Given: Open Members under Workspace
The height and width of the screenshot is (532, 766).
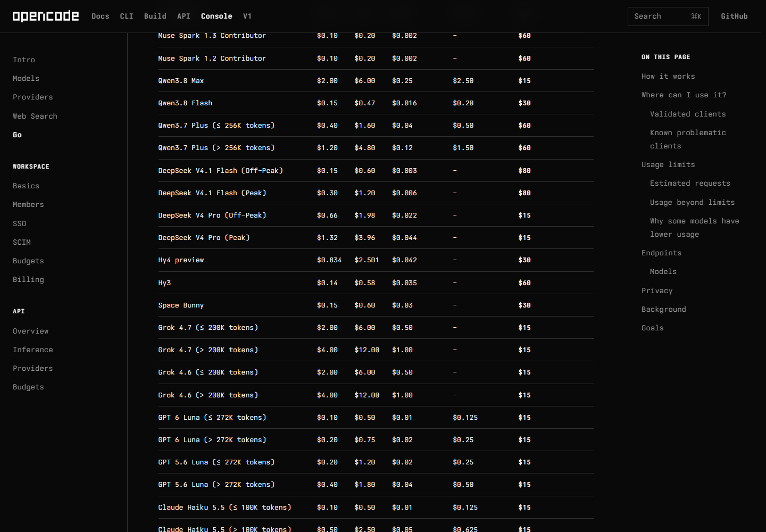Looking at the screenshot, I should coord(28,204).
